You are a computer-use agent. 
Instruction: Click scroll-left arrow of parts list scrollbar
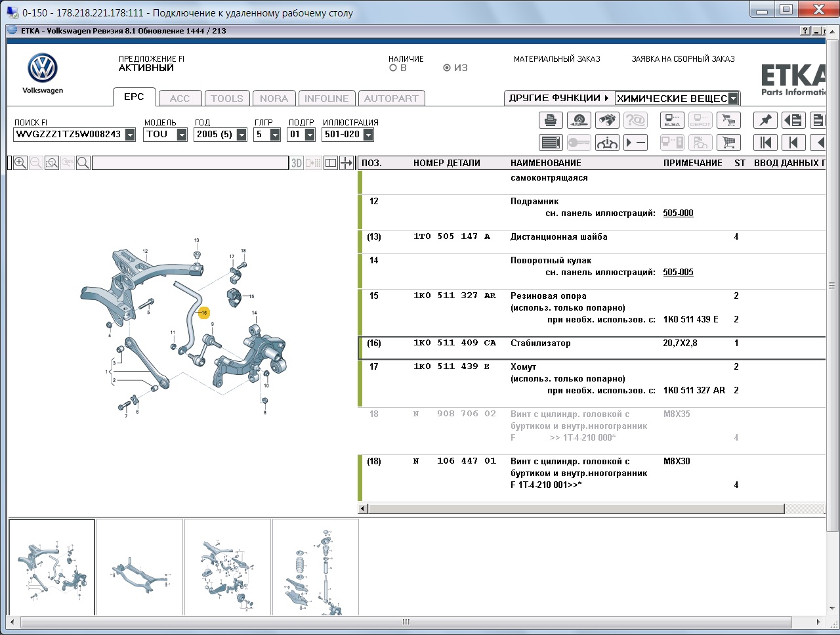pyautogui.click(x=362, y=509)
